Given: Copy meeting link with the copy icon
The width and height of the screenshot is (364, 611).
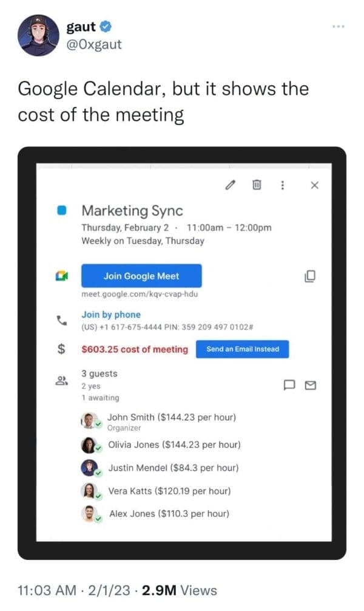Looking at the screenshot, I should click(x=310, y=276).
